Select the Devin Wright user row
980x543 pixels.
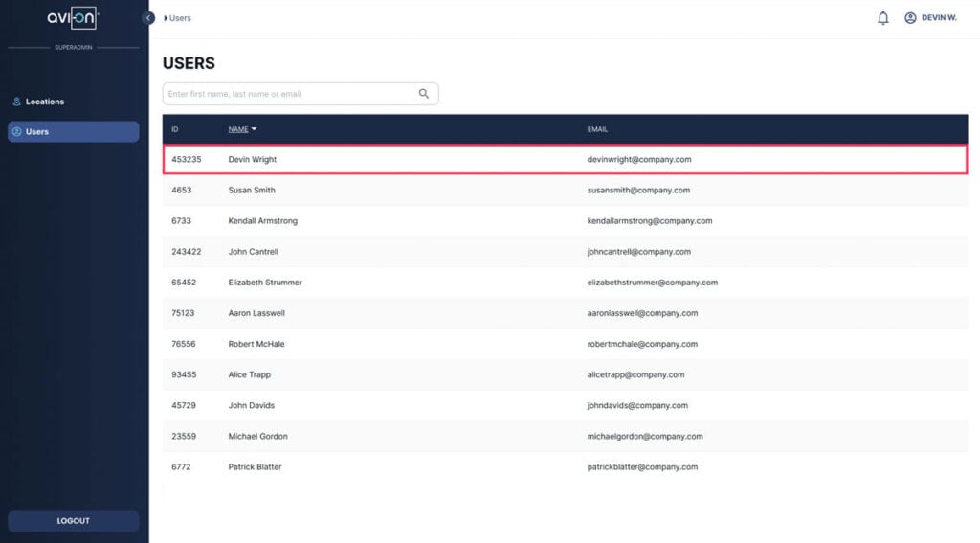pos(253,160)
